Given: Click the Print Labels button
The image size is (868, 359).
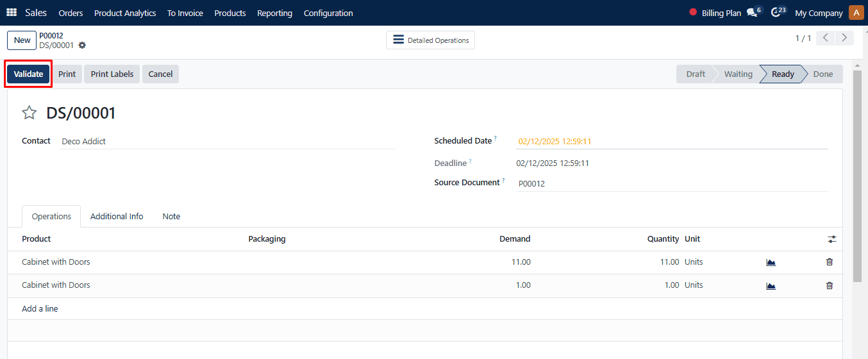Looking at the screenshot, I should (112, 74).
